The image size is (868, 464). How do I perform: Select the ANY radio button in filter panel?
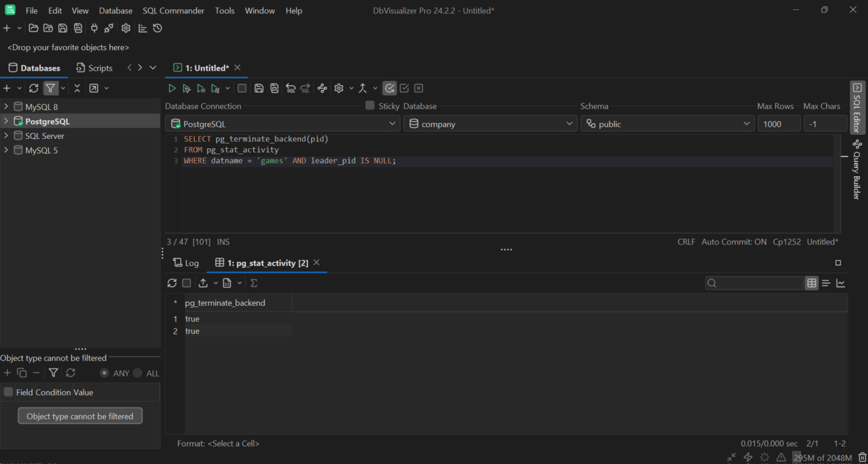tap(105, 373)
